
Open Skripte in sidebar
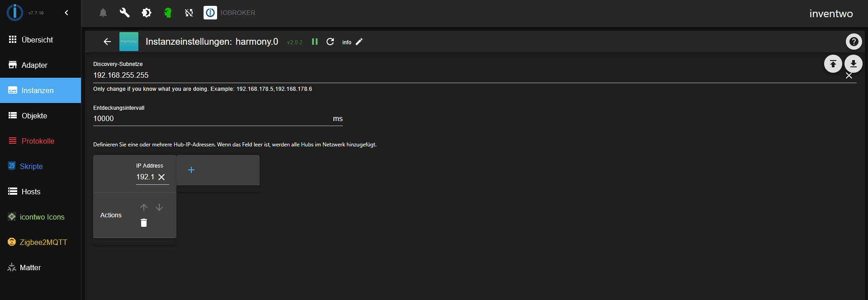coord(41,166)
